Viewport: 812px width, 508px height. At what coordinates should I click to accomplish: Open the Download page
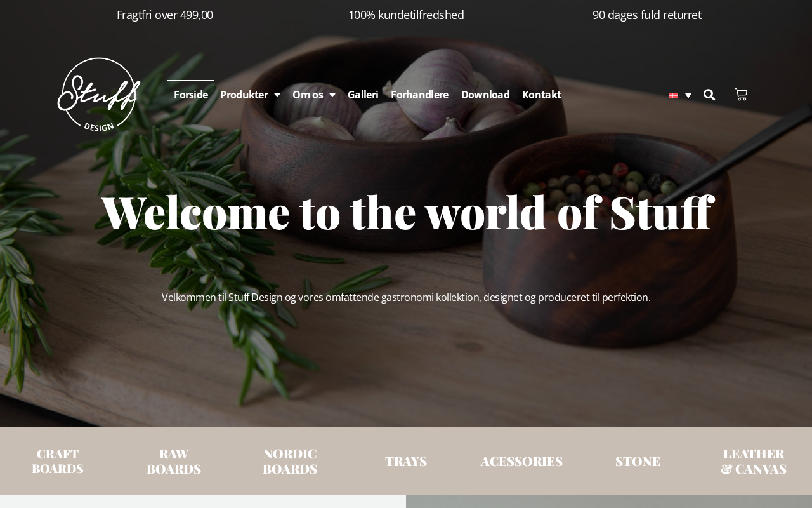tap(485, 95)
